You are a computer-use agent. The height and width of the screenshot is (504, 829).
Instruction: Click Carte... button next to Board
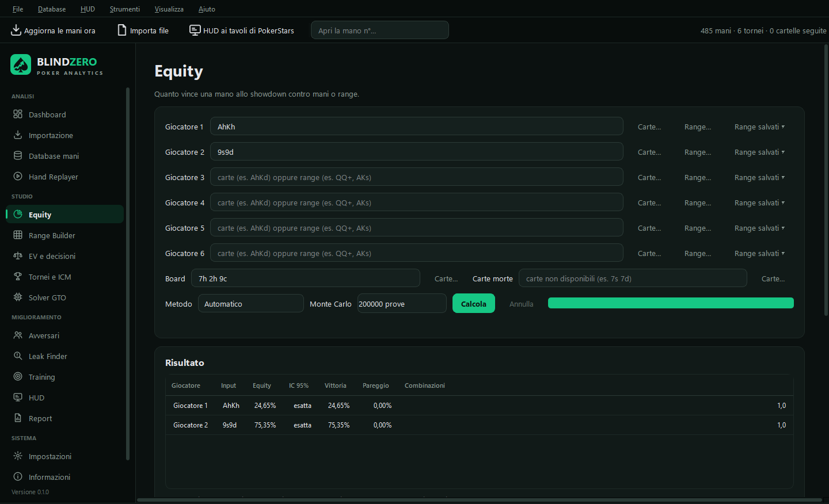click(x=446, y=278)
